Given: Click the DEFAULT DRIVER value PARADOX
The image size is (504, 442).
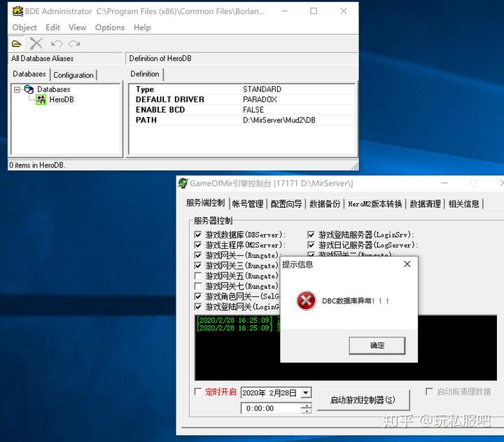Looking at the screenshot, I should (260, 99).
